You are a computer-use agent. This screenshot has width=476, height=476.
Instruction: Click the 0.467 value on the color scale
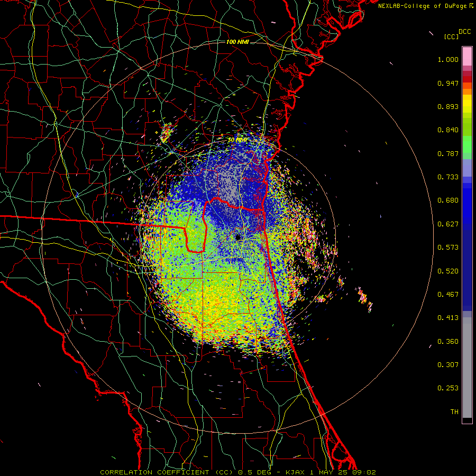[x=448, y=295]
